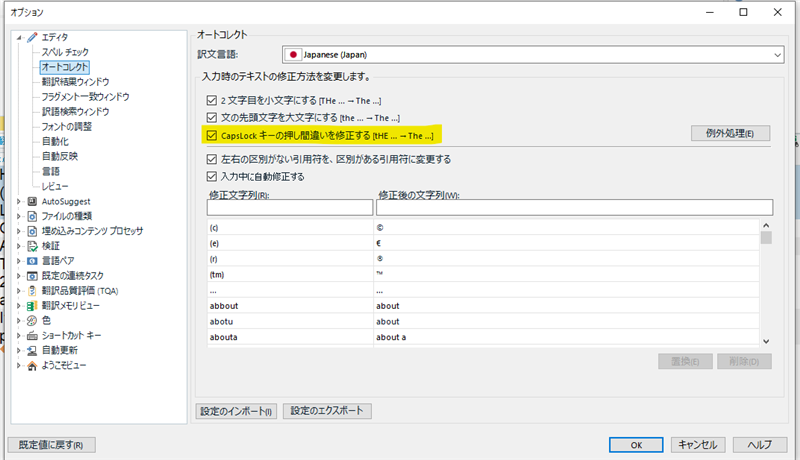
Task: Click the ファイルの種類 node icon
Action: pyautogui.click(x=32, y=216)
